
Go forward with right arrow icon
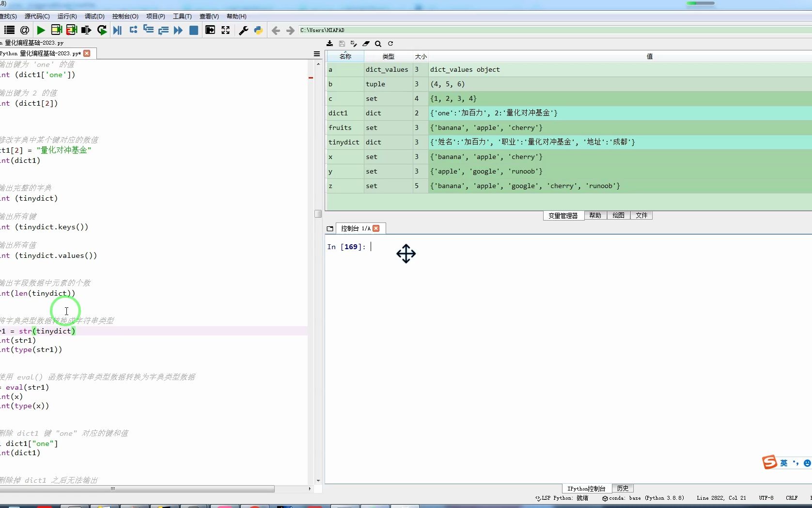[290, 31]
